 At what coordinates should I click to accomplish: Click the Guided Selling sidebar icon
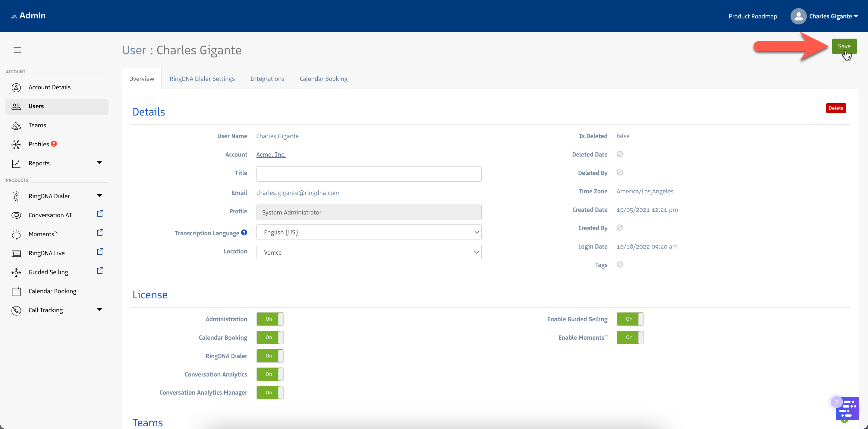point(16,272)
